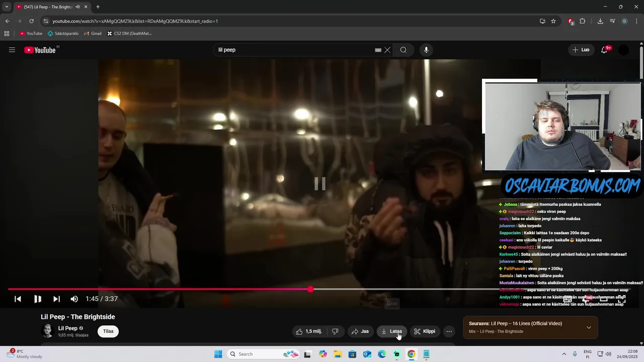Mute the video player volume
Screen dimensions: 644x362
coord(74,299)
